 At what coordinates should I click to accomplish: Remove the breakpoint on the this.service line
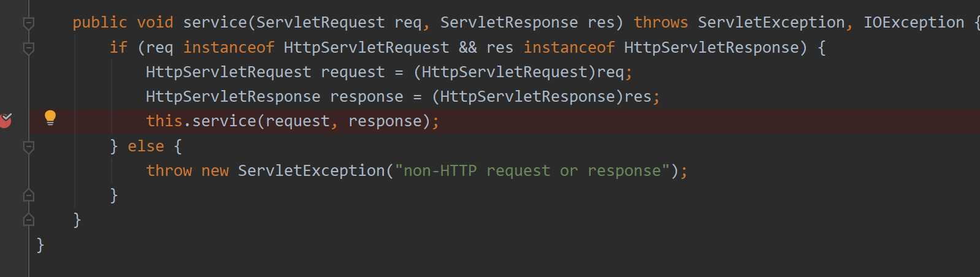pos(6,120)
